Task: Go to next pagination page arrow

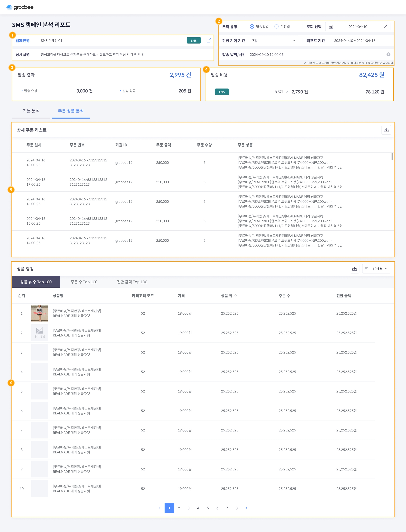Action: pyautogui.click(x=246, y=508)
